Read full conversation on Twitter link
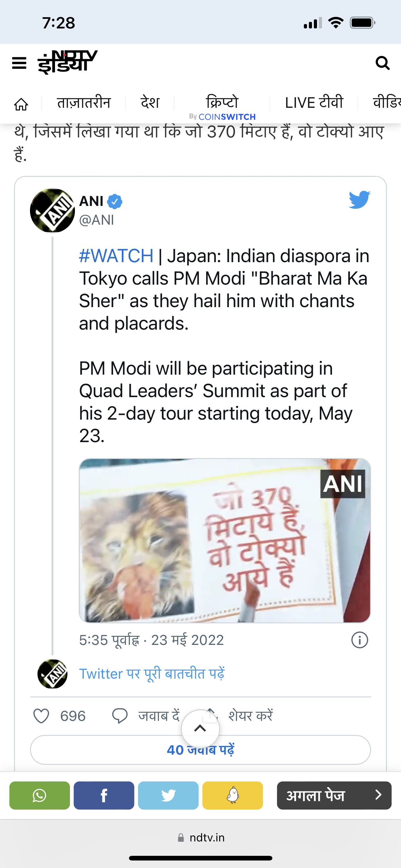401x868 pixels. (152, 674)
